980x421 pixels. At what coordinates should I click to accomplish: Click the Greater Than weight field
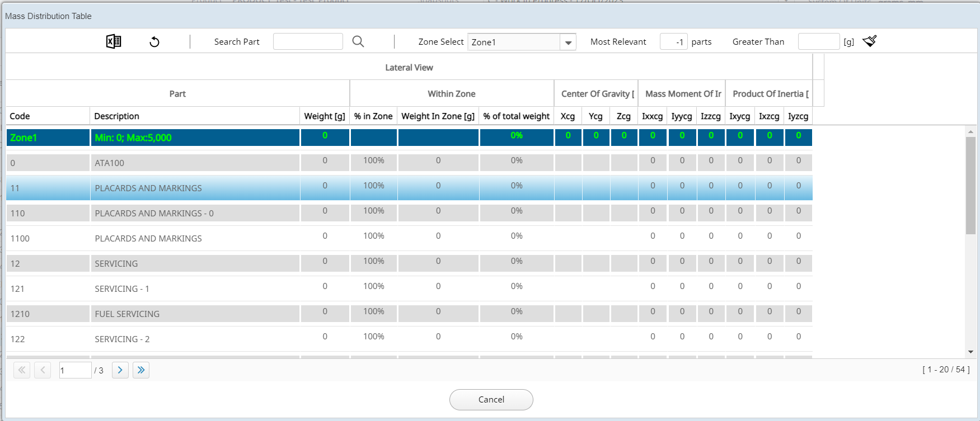point(818,42)
